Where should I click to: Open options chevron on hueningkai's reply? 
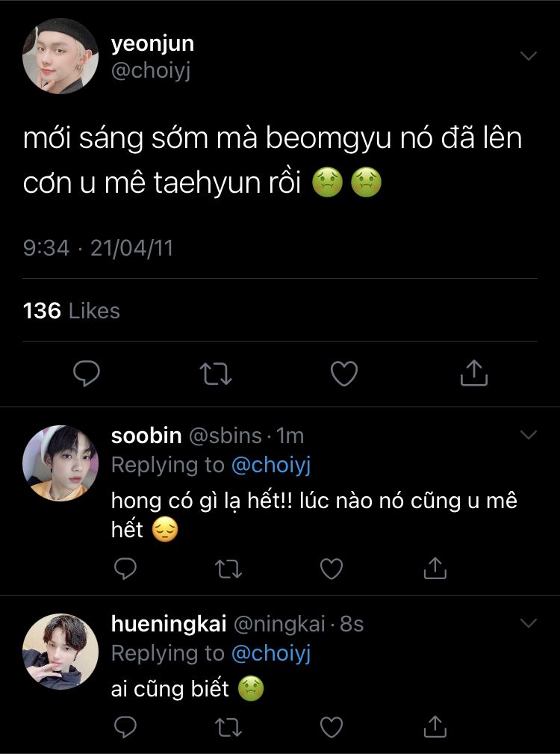(529, 623)
